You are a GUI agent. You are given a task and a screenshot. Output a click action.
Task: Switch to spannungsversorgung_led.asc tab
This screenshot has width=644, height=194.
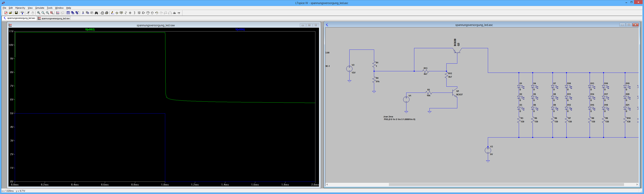(20, 18)
